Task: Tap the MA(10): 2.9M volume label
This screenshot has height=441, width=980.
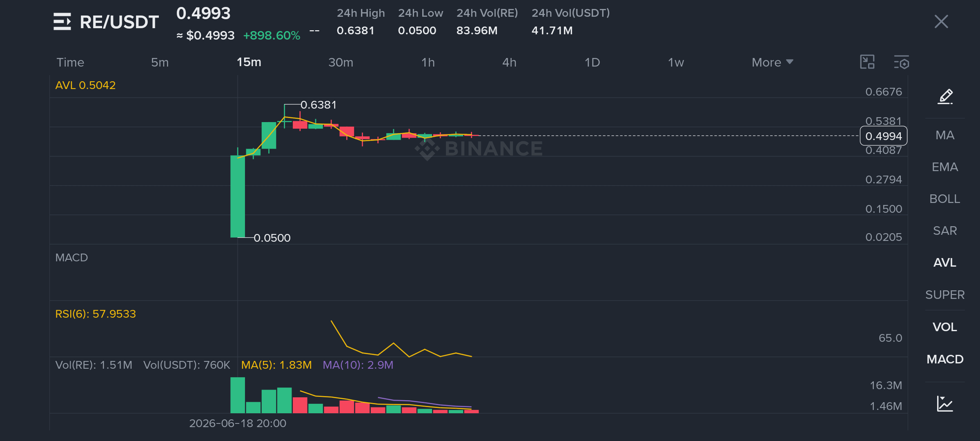Action: coord(358,365)
